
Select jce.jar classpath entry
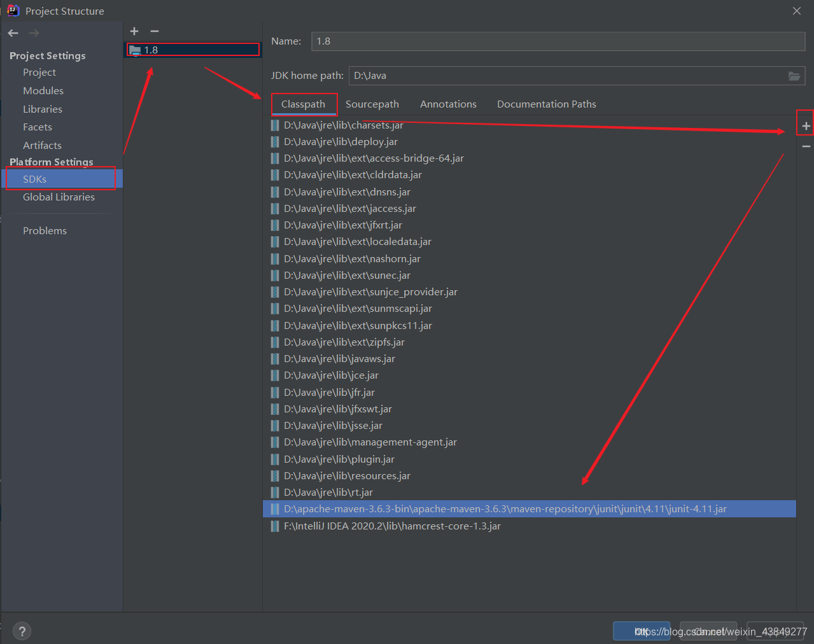530,375
